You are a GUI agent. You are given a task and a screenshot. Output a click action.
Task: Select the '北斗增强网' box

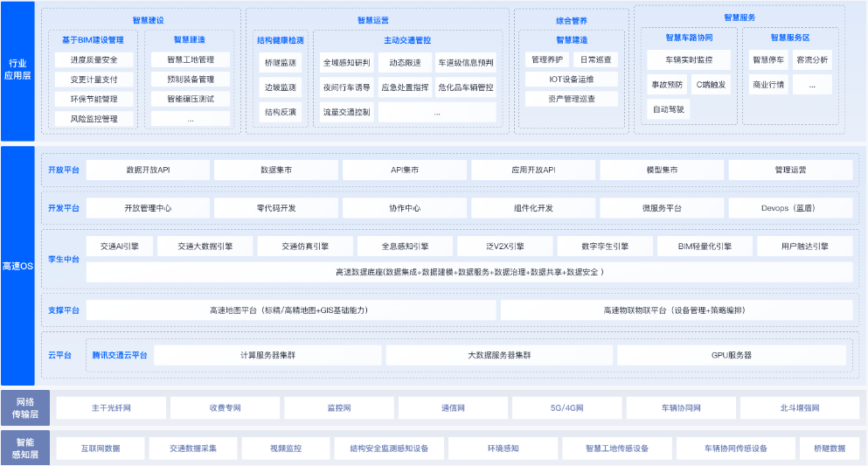[800, 408]
